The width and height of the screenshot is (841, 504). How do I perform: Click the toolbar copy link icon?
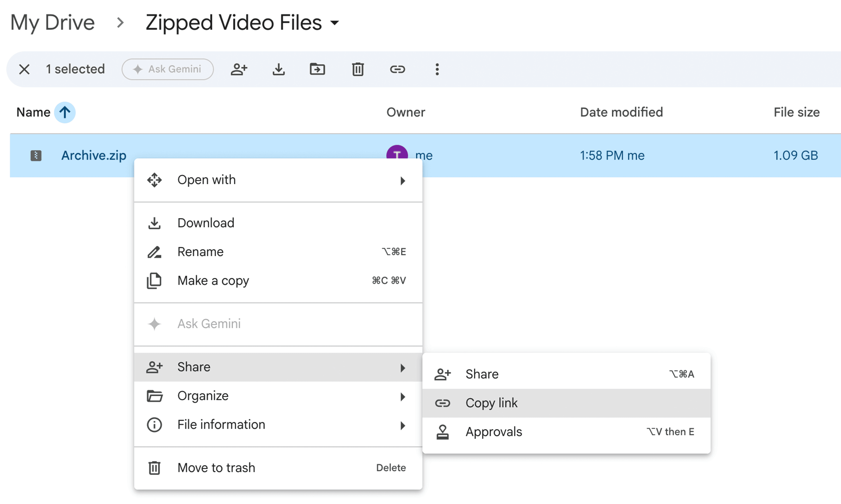click(x=397, y=69)
